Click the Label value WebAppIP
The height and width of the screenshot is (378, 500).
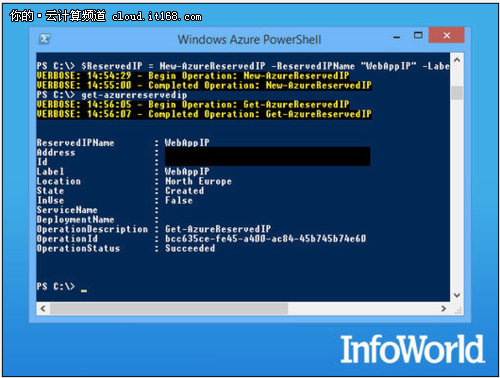[187, 172]
